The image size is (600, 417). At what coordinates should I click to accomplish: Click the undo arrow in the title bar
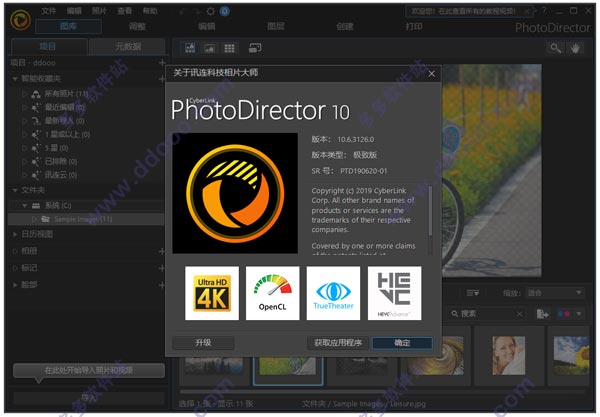coord(182,12)
